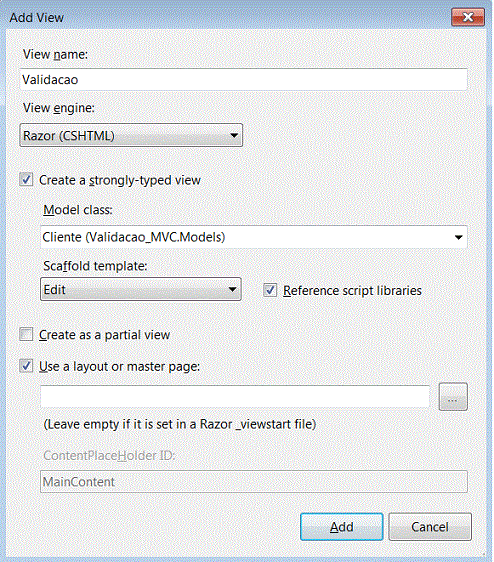Focus the View name field containing Validacao
The image size is (494, 562).
[x=243, y=80]
